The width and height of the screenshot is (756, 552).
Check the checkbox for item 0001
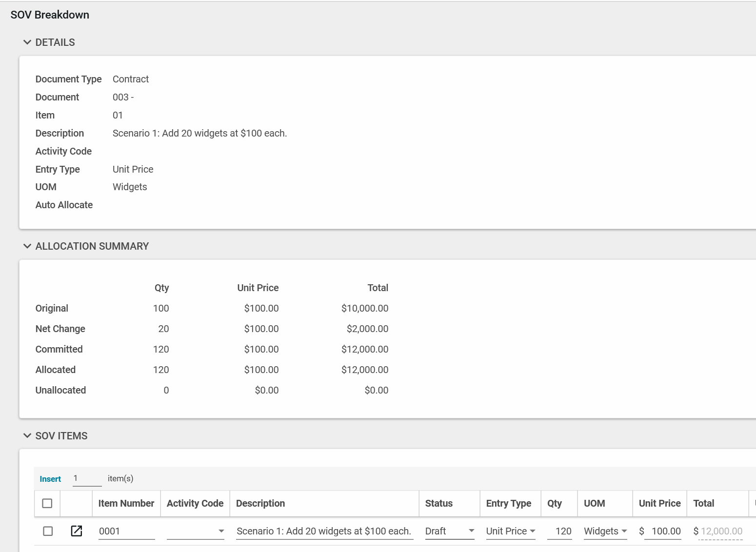[x=48, y=531]
